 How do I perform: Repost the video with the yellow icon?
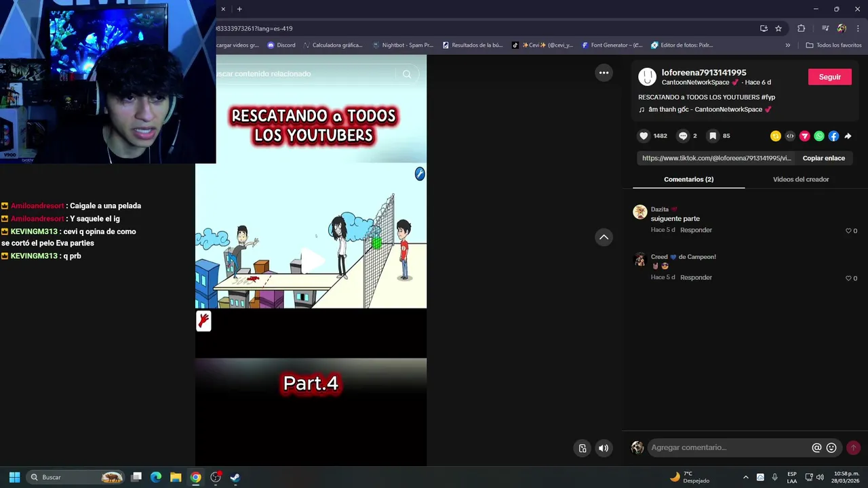(x=776, y=136)
